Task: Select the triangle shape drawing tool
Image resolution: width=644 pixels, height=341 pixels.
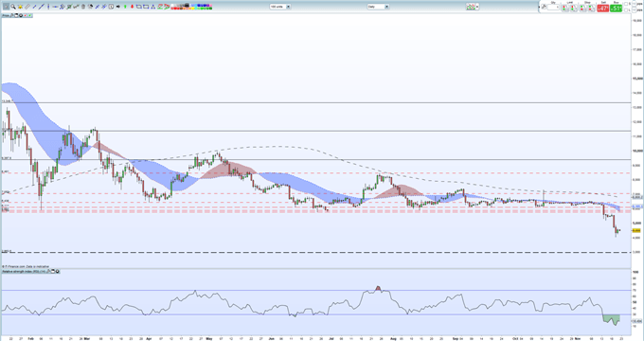Action: (x=152, y=7)
